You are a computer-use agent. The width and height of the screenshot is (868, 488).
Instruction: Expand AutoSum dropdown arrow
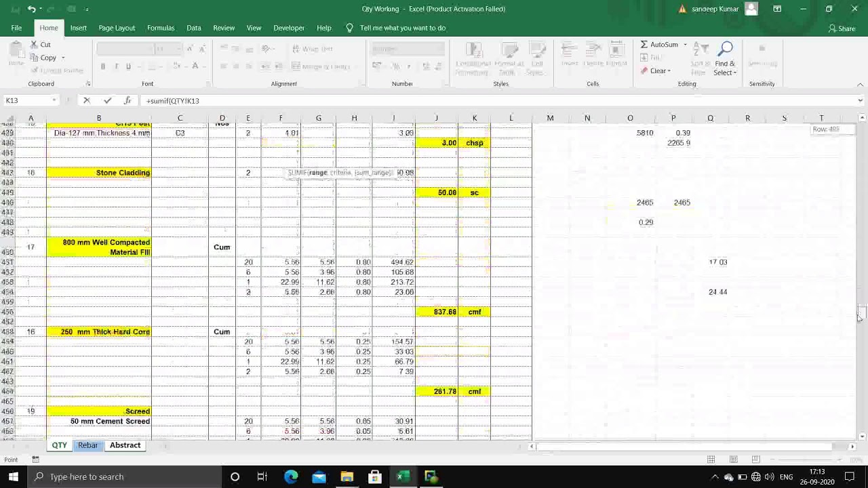pyautogui.click(x=685, y=45)
